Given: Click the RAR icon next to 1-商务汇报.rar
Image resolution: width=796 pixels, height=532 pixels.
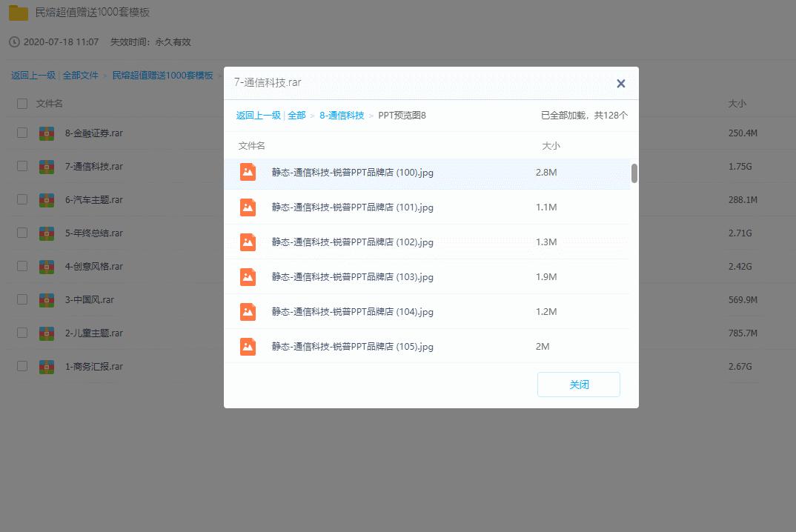Looking at the screenshot, I should 45,366.
